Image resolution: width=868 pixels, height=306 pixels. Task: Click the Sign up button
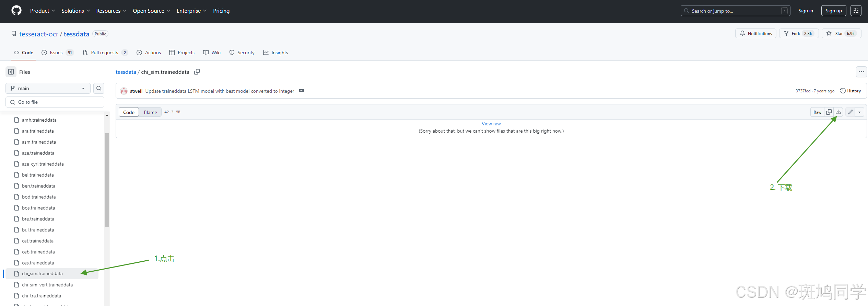click(x=834, y=11)
